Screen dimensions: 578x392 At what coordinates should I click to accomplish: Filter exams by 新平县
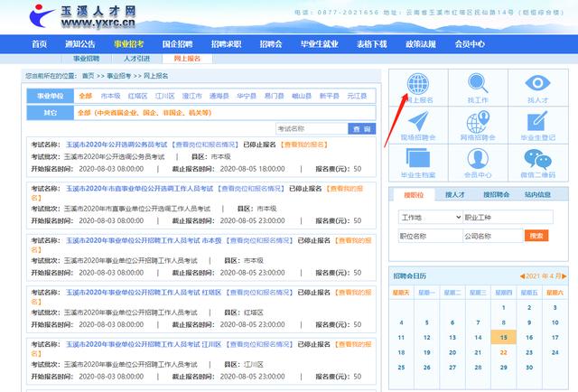pyautogui.click(x=329, y=96)
